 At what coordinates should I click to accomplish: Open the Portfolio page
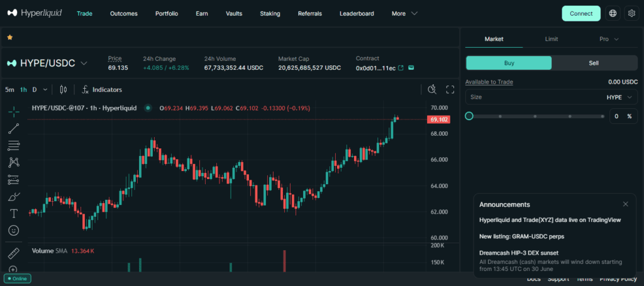(167, 14)
